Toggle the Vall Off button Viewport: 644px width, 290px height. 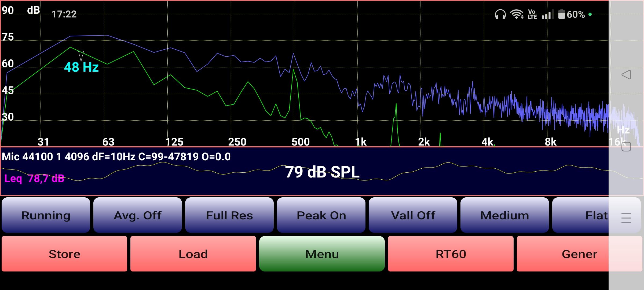(x=413, y=215)
